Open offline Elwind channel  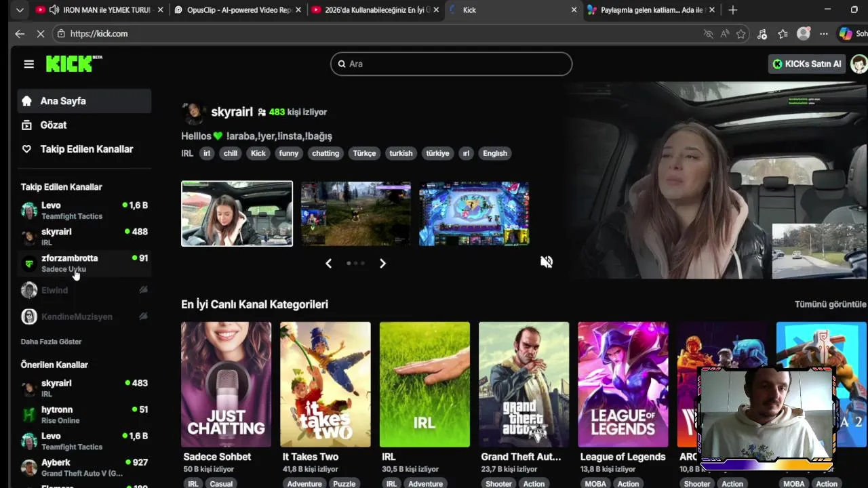[84, 290]
